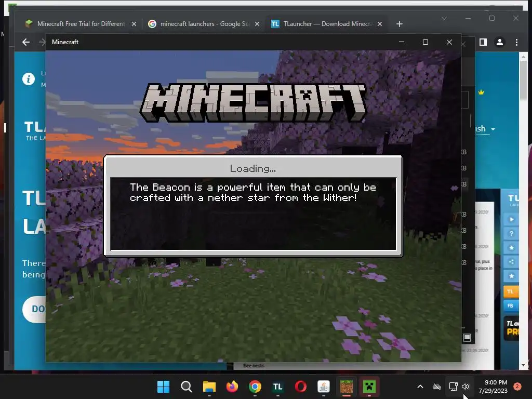Open the Opera browser taskbar icon
This screenshot has width=532, height=399.
coord(301,387)
